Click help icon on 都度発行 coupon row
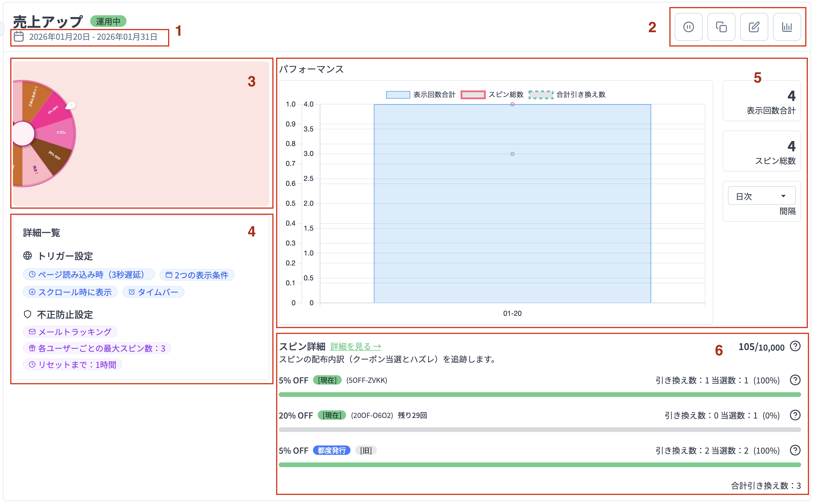 [795, 450]
